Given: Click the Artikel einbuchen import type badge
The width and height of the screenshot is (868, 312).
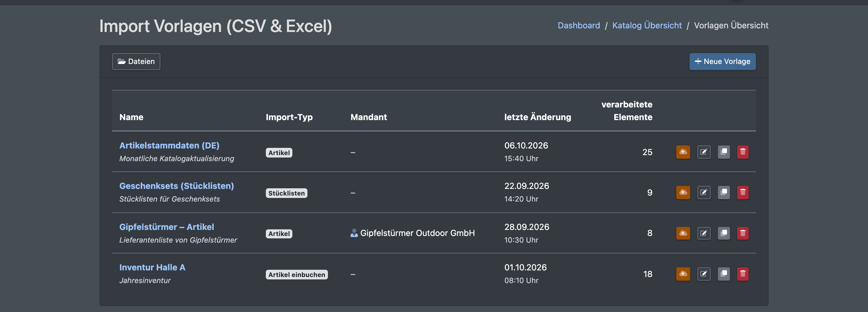Looking at the screenshot, I should point(297,275).
